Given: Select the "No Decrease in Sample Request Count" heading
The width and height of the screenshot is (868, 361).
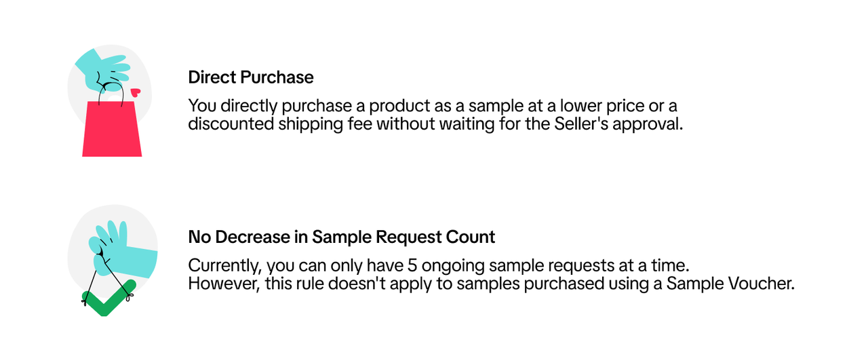Looking at the screenshot, I should pos(342,237).
